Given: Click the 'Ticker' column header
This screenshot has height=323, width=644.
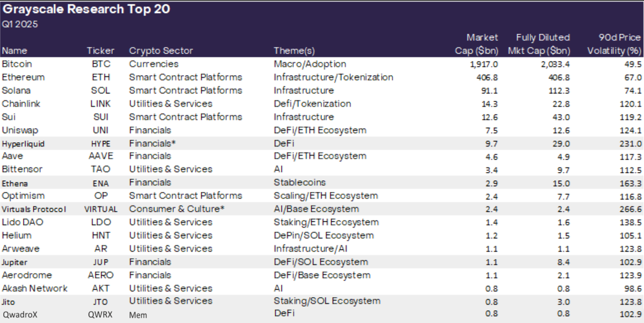Looking at the screenshot, I should click(101, 50).
